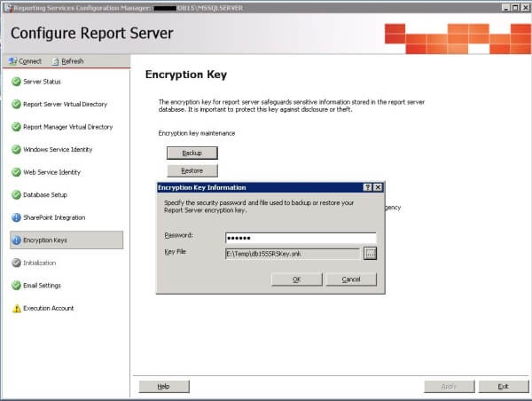Click the application icon in the title bar
Viewport: 532px width, 401px height.
[x=8, y=7]
